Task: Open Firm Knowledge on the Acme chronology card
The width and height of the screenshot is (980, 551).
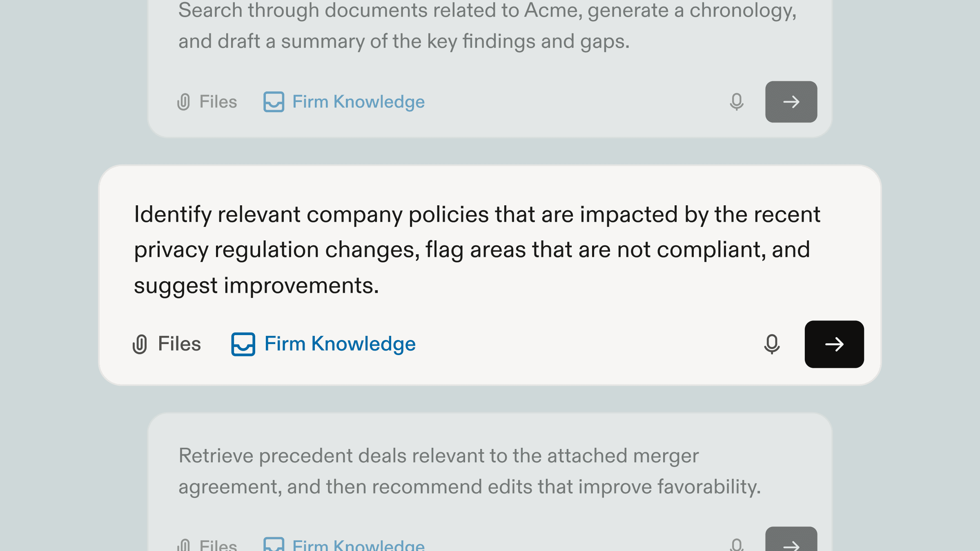Action: pyautogui.click(x=358, y=102)
